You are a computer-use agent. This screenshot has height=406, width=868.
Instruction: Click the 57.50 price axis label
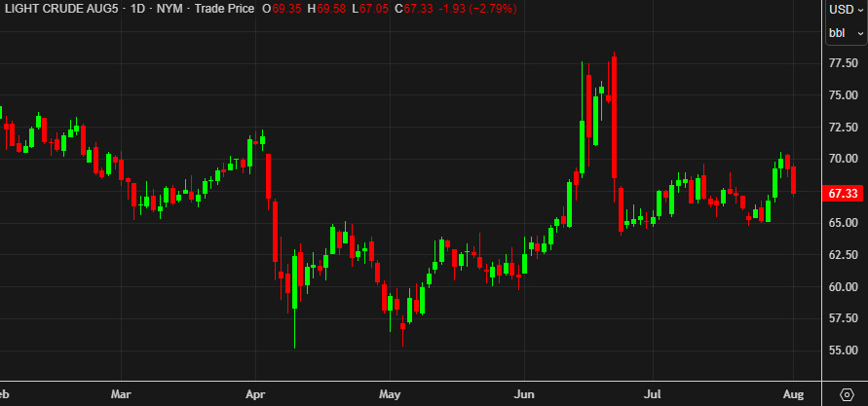[x=843, y=318]
